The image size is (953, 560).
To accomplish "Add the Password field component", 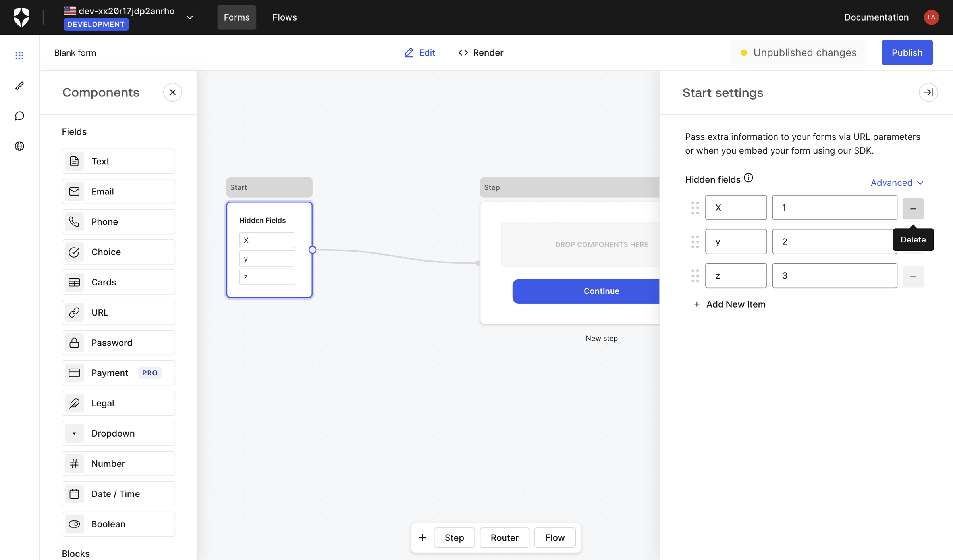I will click(x=118, y=343).
